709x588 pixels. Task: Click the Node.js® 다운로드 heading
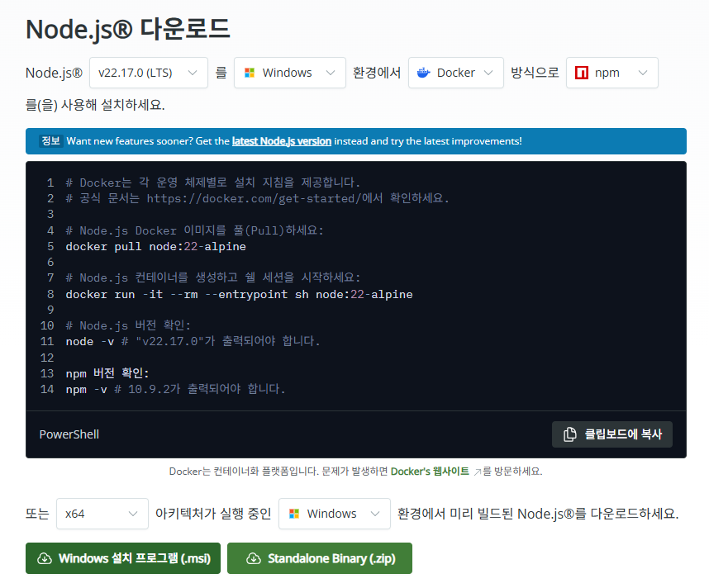click(x=128, y=29)
